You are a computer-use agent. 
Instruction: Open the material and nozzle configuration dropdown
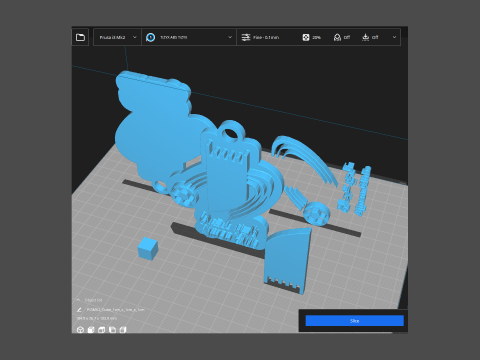(189, 37)
